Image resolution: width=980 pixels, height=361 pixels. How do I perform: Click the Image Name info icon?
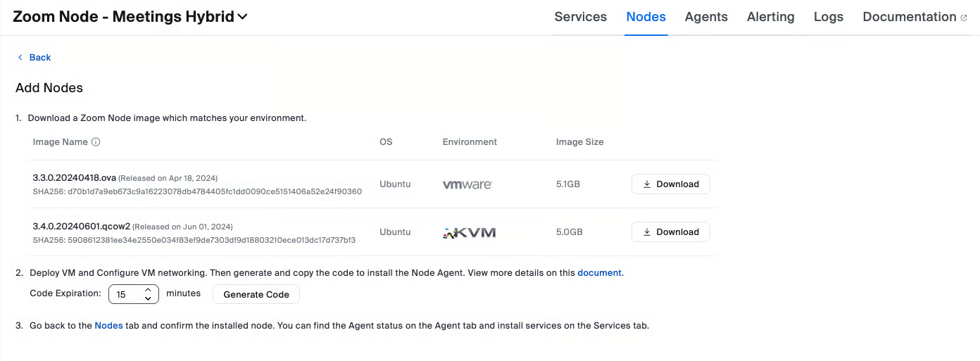click(x=96, y=142)
